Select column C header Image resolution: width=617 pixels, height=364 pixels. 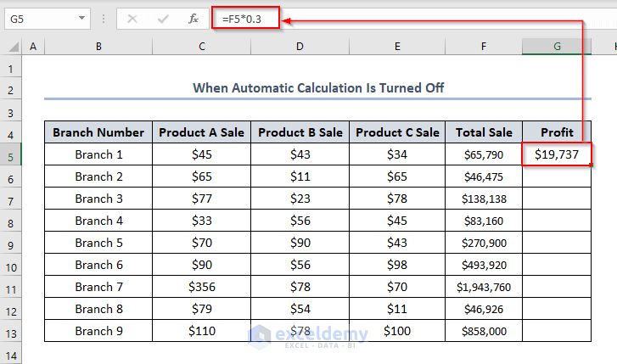point(201,47)
